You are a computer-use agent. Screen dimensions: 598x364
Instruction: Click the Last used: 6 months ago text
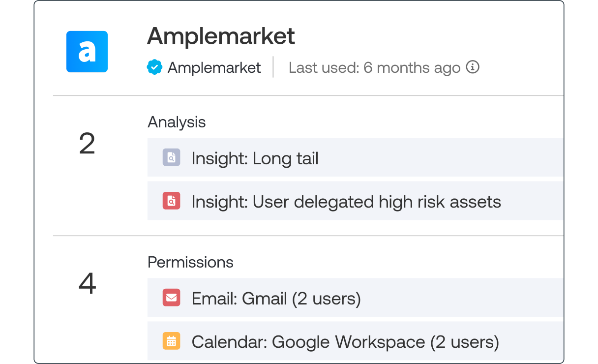click(x=374, y=67)
